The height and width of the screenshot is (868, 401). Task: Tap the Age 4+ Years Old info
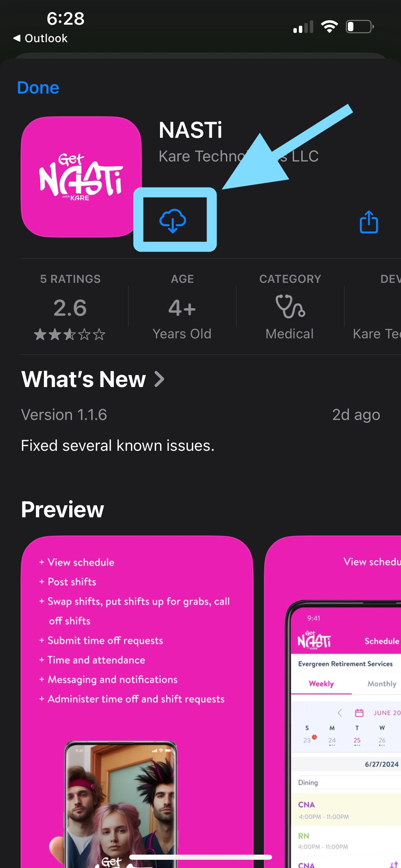tap(182, 307)
